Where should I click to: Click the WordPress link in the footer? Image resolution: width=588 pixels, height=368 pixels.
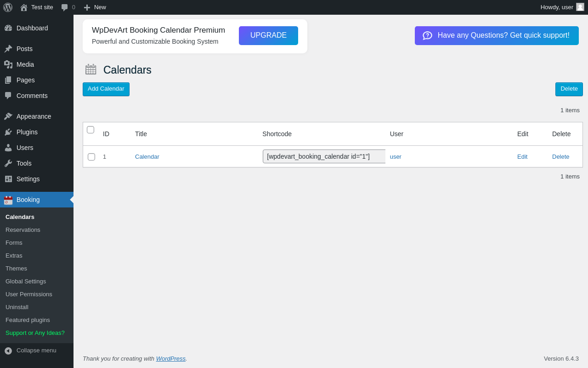(x=171, y=358)
